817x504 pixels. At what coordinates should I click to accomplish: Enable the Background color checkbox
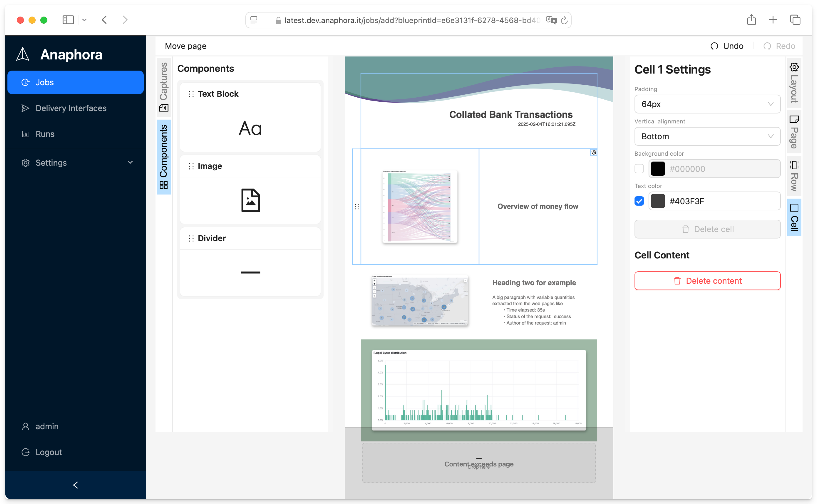[639, 169]
